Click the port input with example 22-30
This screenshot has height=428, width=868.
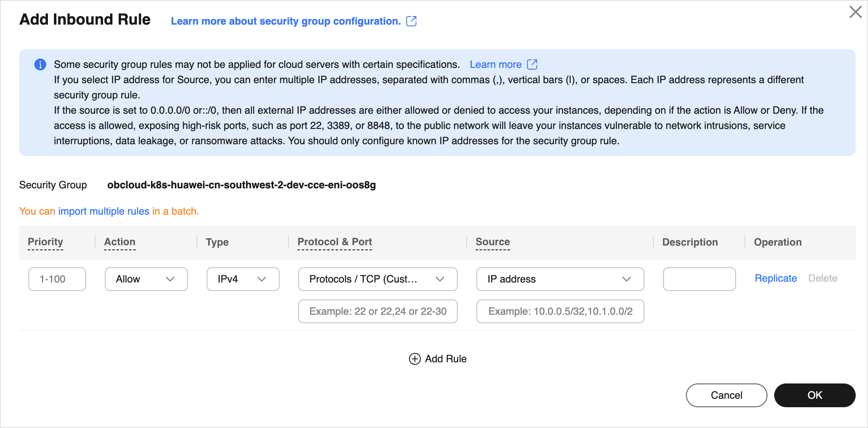point(378,311)
